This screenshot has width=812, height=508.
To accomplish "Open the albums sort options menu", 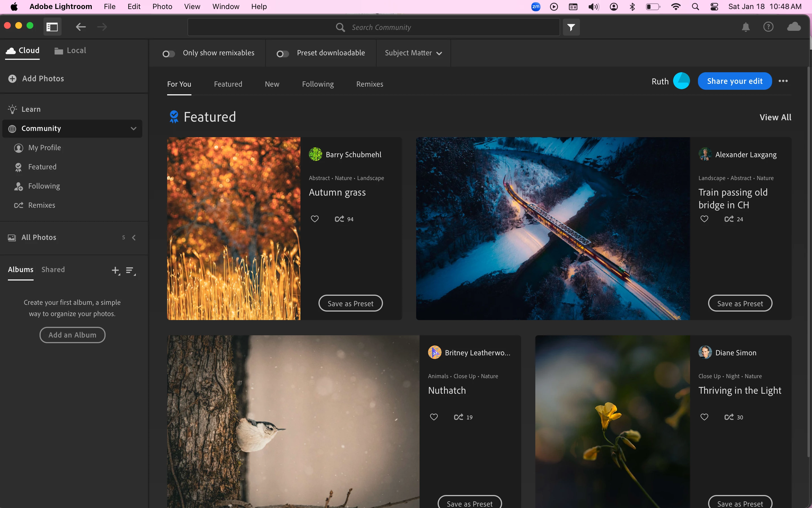I will (130, 270).
